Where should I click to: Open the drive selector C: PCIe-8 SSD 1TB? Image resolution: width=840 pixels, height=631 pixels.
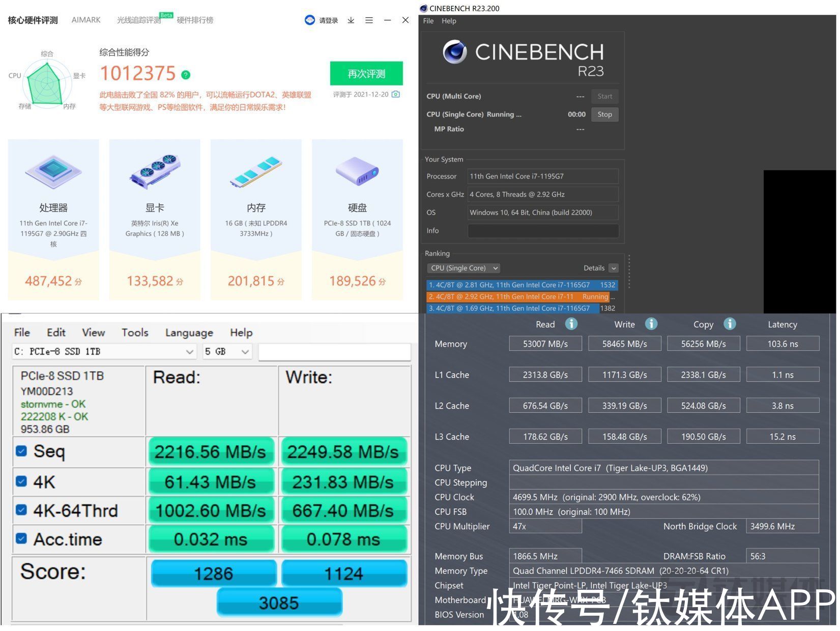coord(104,352)
